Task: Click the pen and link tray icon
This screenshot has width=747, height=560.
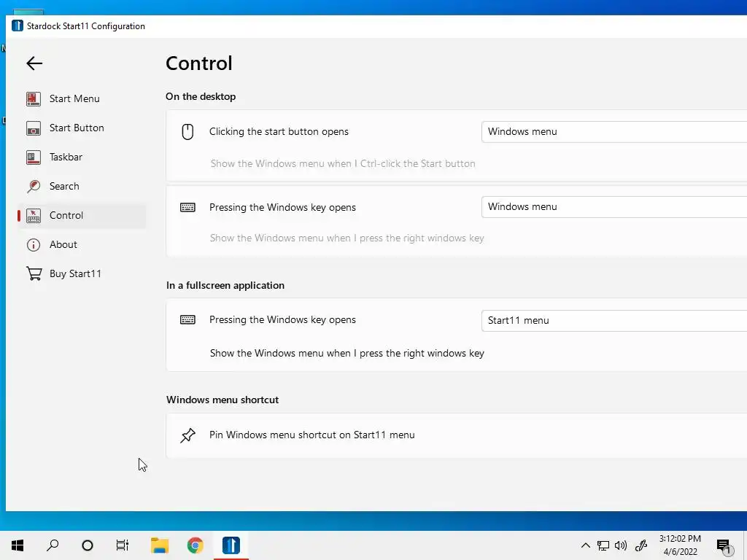Action: [640, 545]
